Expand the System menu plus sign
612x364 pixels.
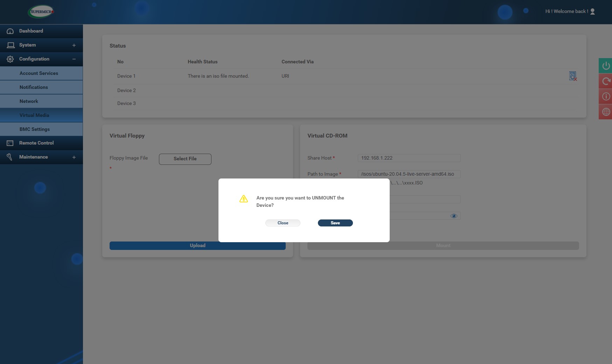coord(74,45)
